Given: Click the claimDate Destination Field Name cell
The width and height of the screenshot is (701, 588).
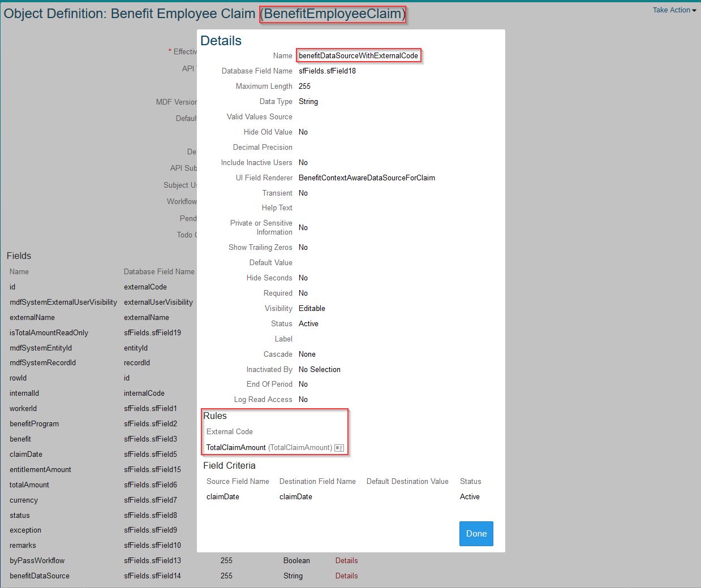Looking at the screenshot, I should (296, 496).
